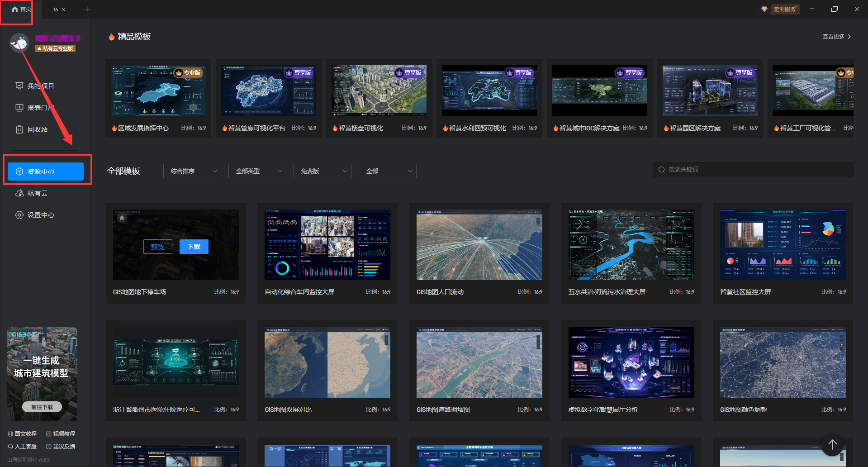Screen dimensions: 868x467
Task: Click the star favorite icon on GIS地图地下停车场
Action: click(x=122, y=218)
